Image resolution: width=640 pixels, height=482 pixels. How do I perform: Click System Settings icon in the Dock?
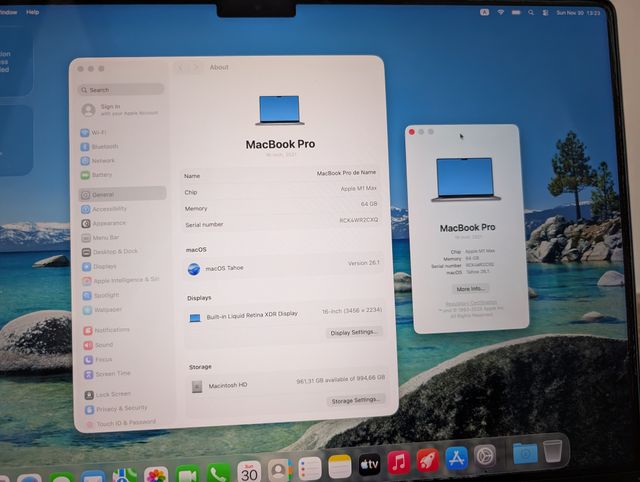485,456
